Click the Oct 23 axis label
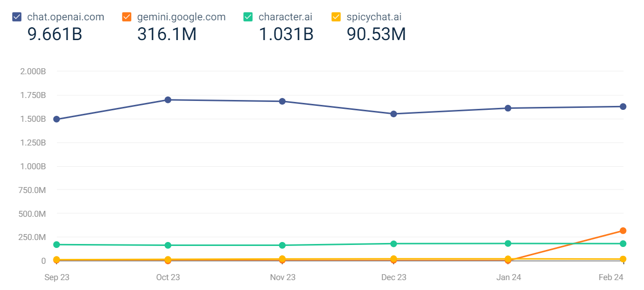644x290 pixels. pyautogui.click(x=168, y=277)
